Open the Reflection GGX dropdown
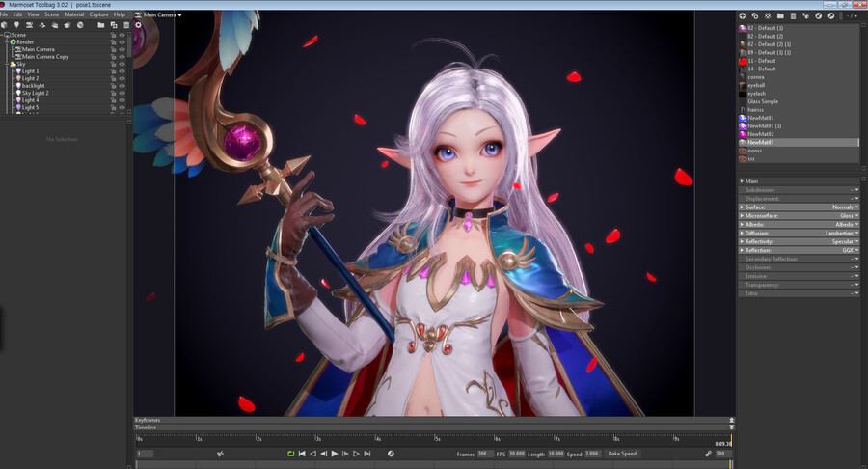The image size is (868, 469). pos(851,250)
